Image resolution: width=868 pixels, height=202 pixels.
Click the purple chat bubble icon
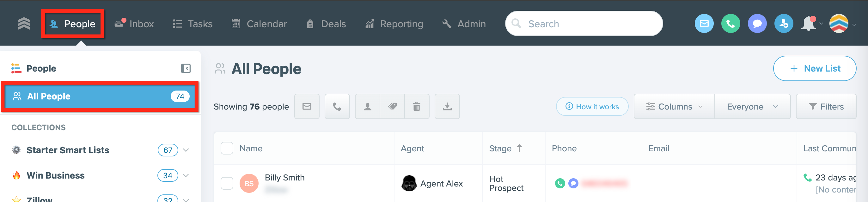757,24
